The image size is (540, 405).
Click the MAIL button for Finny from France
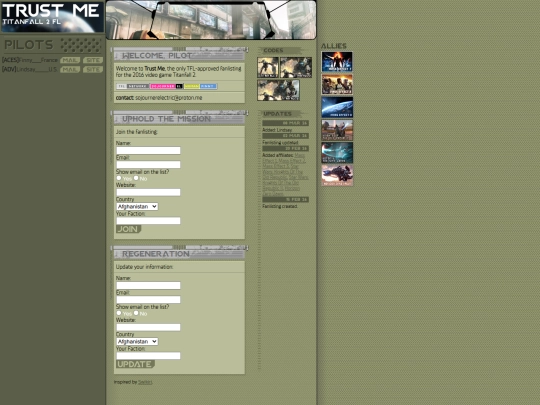click(70, 60)
